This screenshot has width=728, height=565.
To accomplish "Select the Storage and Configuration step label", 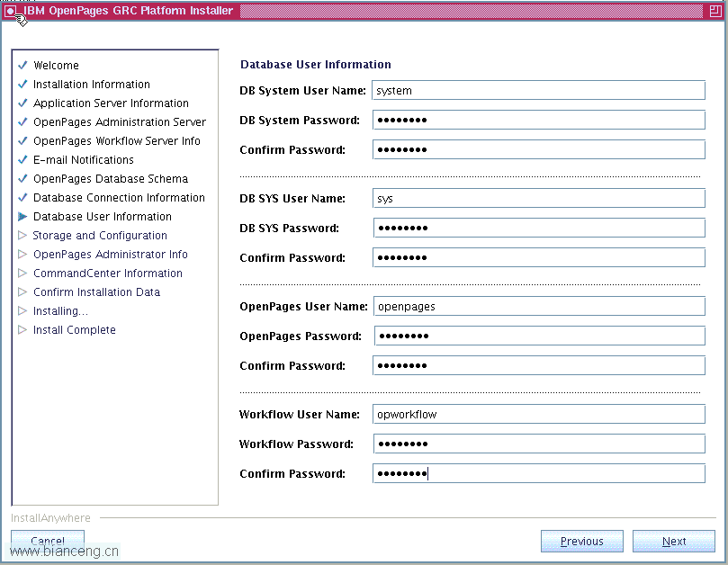I will click(x=100, y=236).
